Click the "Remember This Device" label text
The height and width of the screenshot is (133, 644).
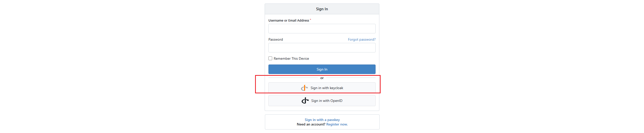pos(291,58)
